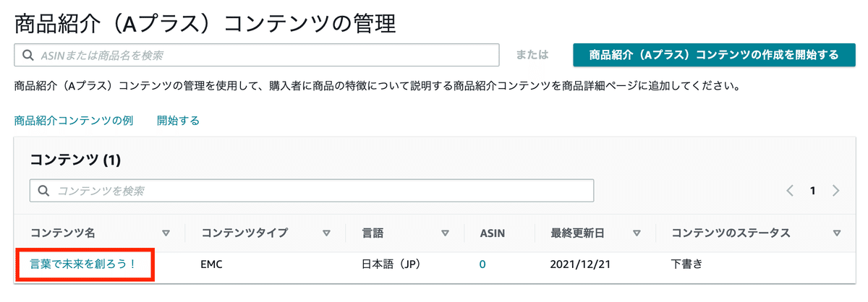Click the magnifier icon in content search
Viewport: 868px width, 302px height.
(x=43, y=191)
